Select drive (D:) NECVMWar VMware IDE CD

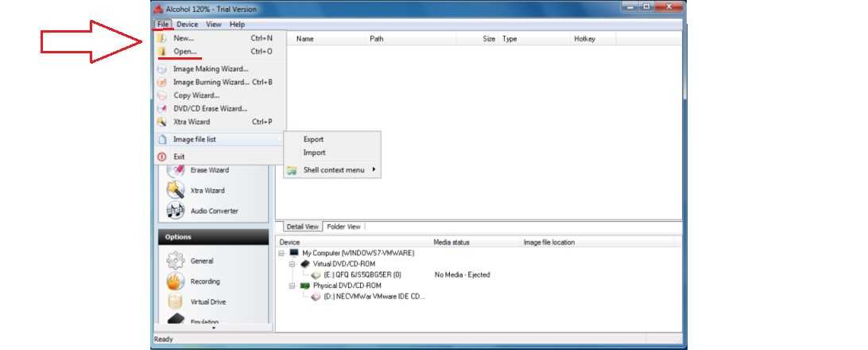374,297
